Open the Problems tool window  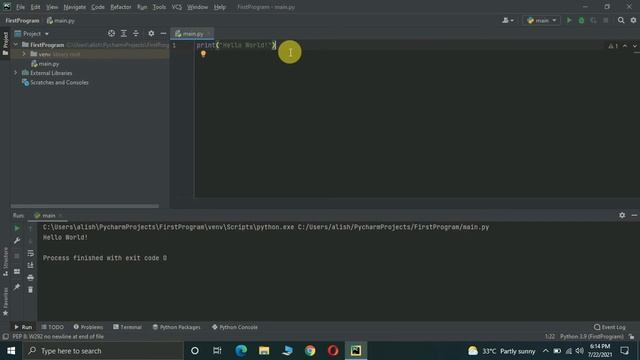[x=88, y=327]
